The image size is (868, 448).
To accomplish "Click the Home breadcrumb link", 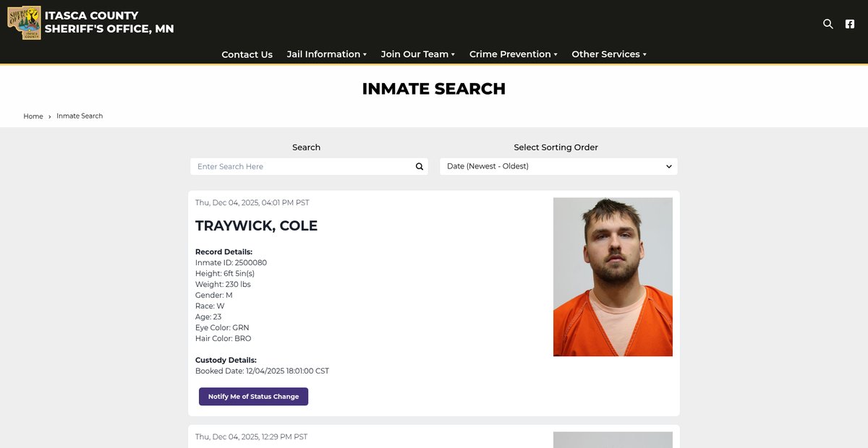I will pos(33,116).
